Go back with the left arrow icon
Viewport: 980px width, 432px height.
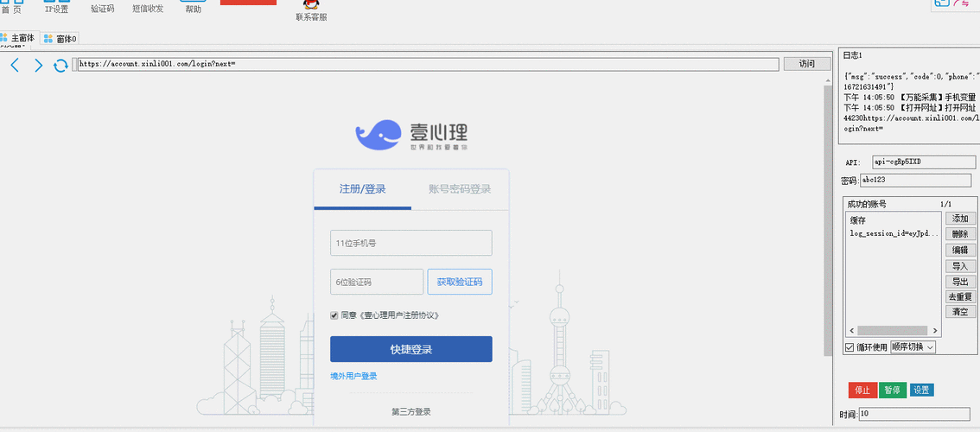[x=15, y=65]
